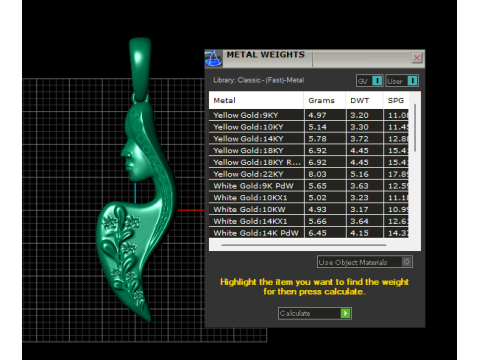The height and width of the screenshot is (360, 480).
Task: Select the Yellow Gold:14KY row
Action: pos(309,139)
